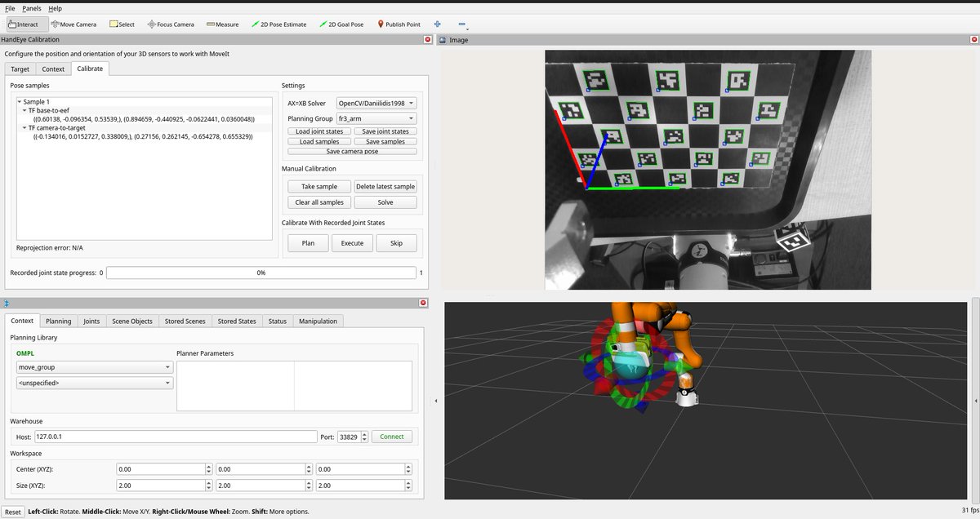
Task: Click Load joint states button
Action: pyautogui.click(x=319, y=131)
